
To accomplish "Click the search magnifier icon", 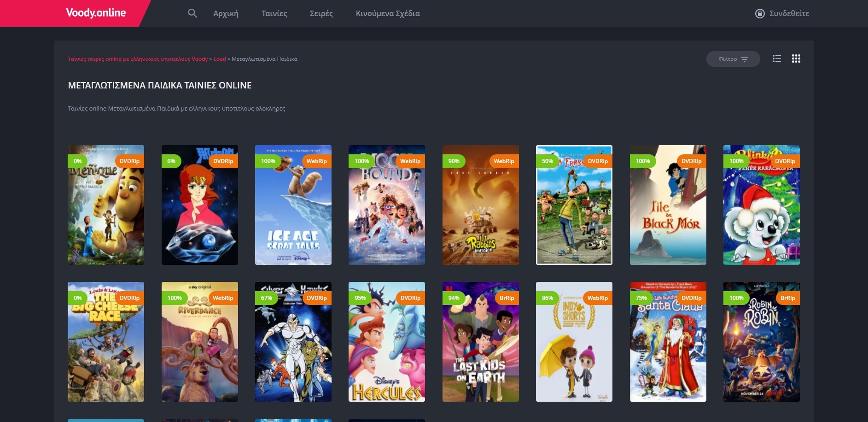I will click(x=192, y=13).
